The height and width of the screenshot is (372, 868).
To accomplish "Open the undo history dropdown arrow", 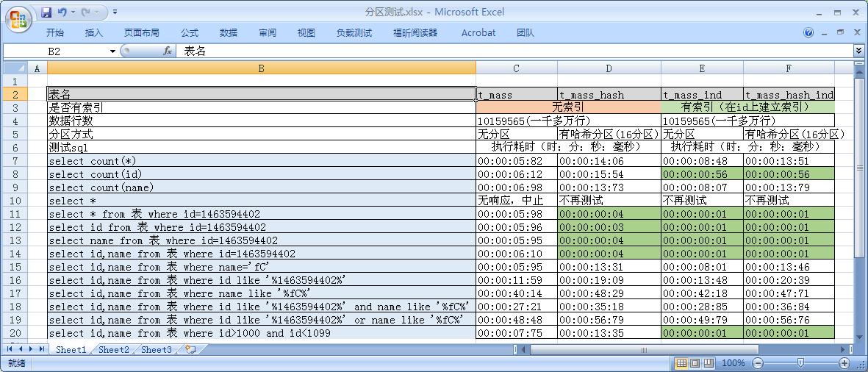I will click(x=72, y=12).
